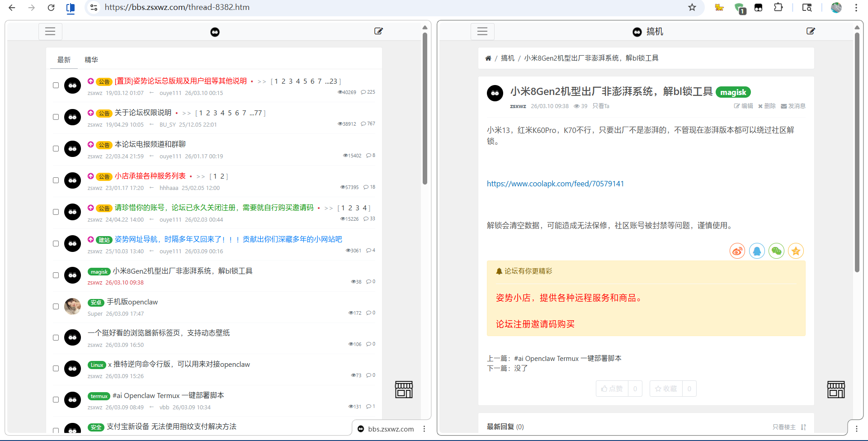This screenshot has height=441, width=868.
Task: Open the coolapk.com feed link
Action: tap(555, 184)
